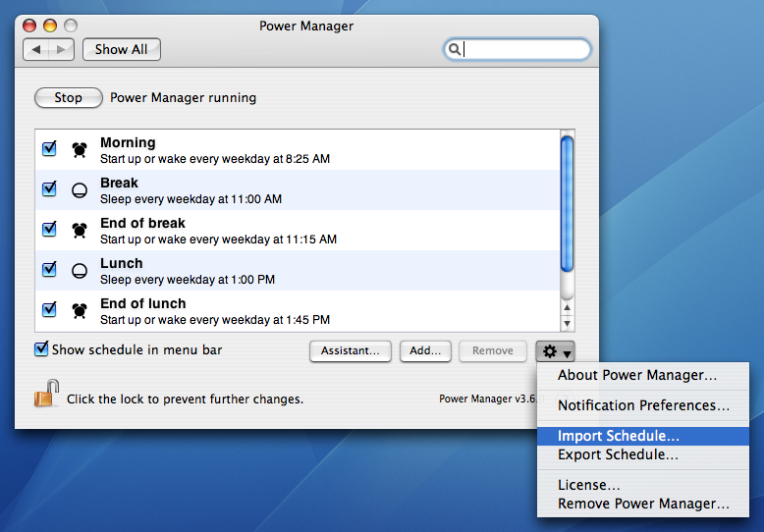
Task: Click the Break sleep moon icon
Action: 80,190
